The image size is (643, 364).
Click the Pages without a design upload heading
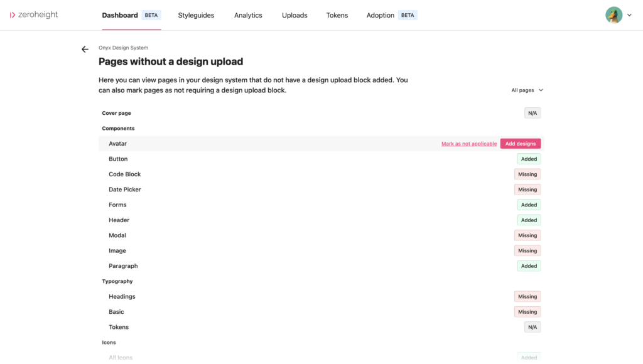point(171,62)
